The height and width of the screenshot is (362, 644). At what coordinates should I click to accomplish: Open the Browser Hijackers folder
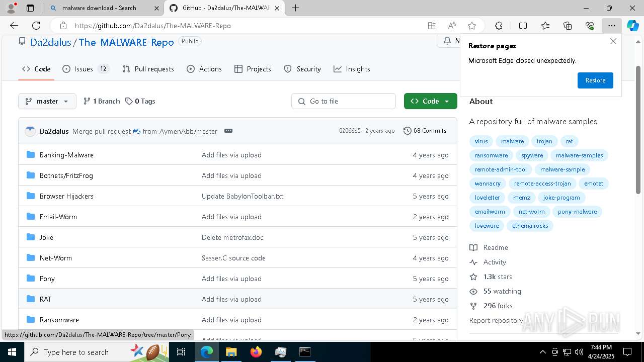[66, 196]
